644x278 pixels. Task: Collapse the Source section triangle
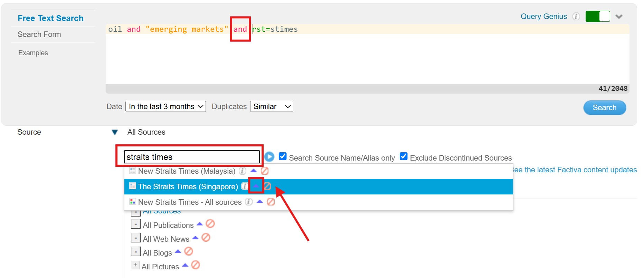click(x=115, y=132)
